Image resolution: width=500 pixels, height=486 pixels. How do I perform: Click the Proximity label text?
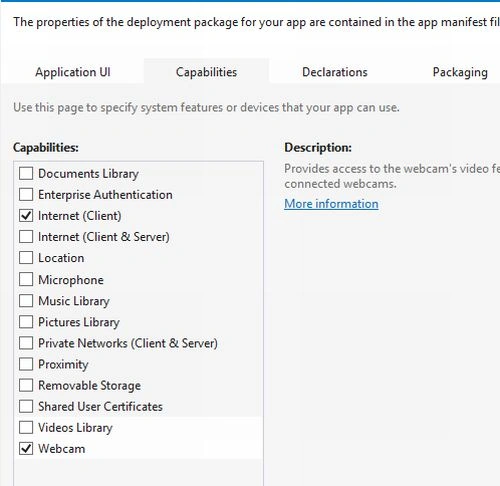click(63, 364)
